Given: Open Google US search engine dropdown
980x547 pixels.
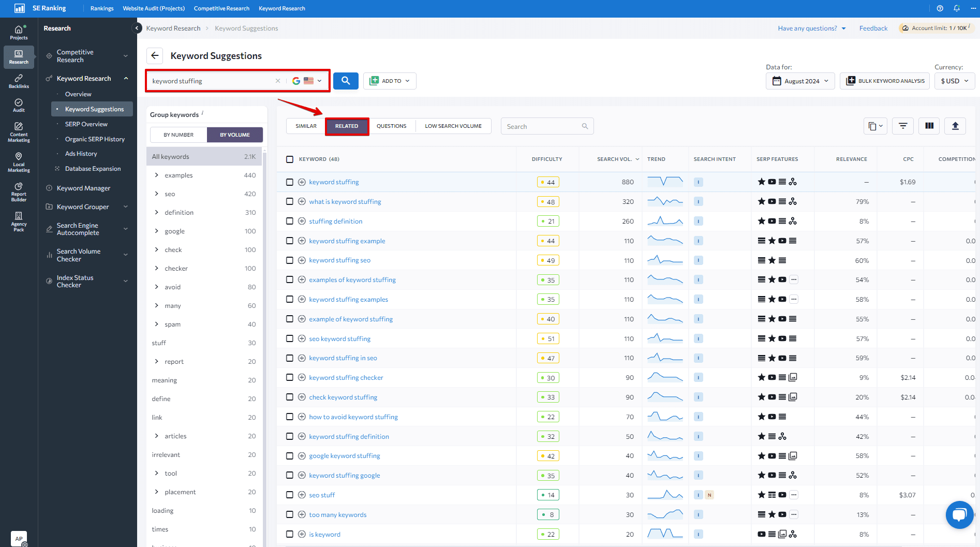Looking at the screenshot, I should (307, 81).
